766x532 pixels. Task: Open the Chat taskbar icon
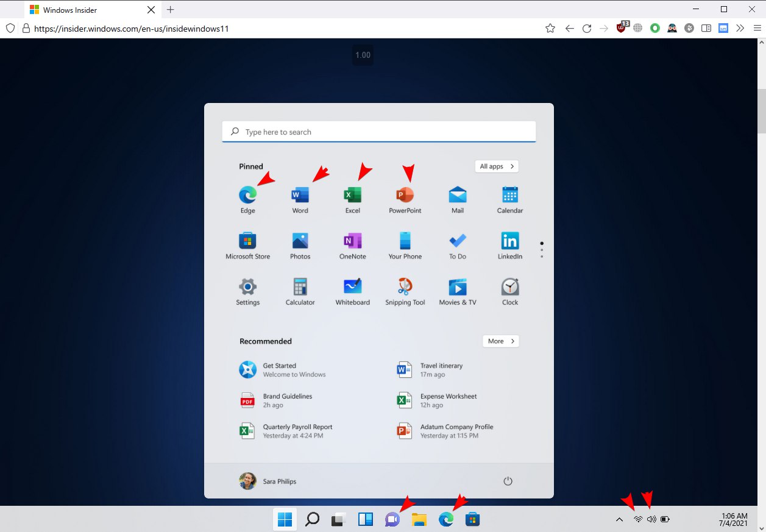pyautogui.click(x=392, y=519)
